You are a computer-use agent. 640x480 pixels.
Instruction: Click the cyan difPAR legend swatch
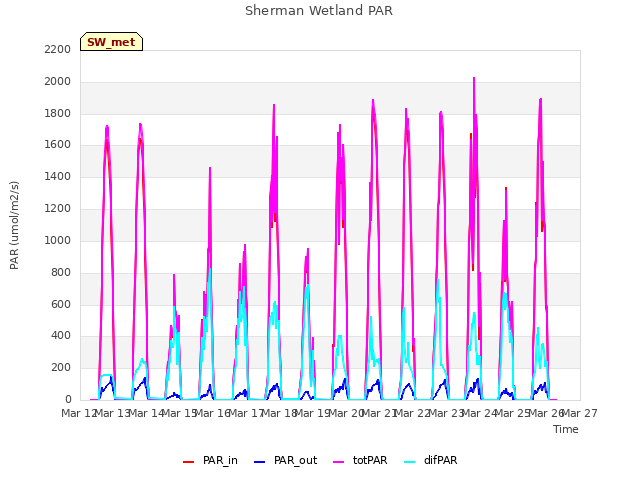(x=409, y=462)
